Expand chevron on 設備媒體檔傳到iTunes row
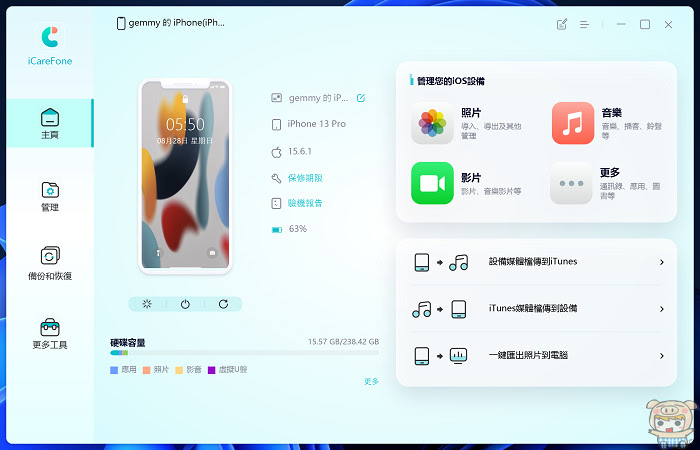 [662, 262]
